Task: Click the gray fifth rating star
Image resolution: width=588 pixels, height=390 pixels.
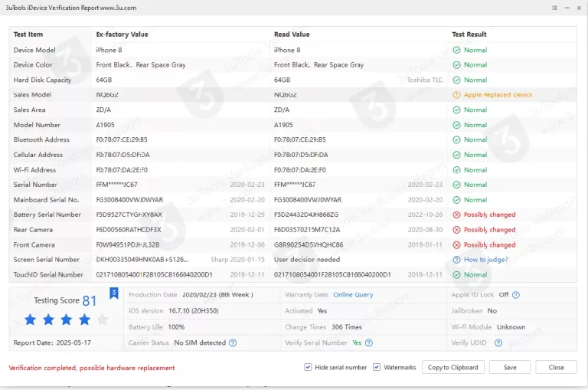Action: pos(103,320)
